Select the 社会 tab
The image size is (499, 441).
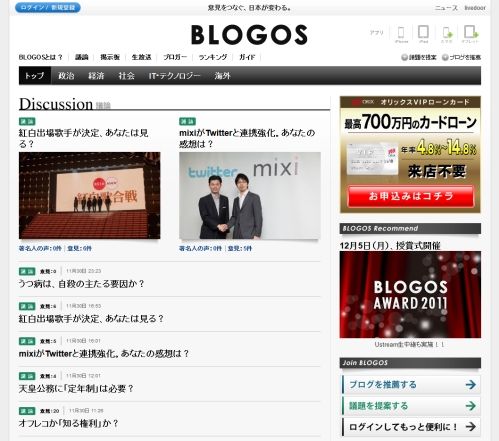coord(126,76)
